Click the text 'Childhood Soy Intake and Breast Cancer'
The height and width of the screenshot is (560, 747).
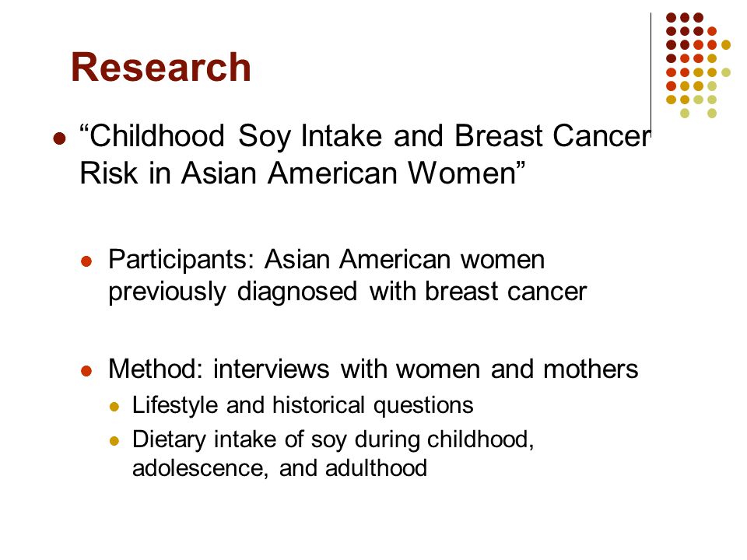pyautogui.click(x=364, y=136)
